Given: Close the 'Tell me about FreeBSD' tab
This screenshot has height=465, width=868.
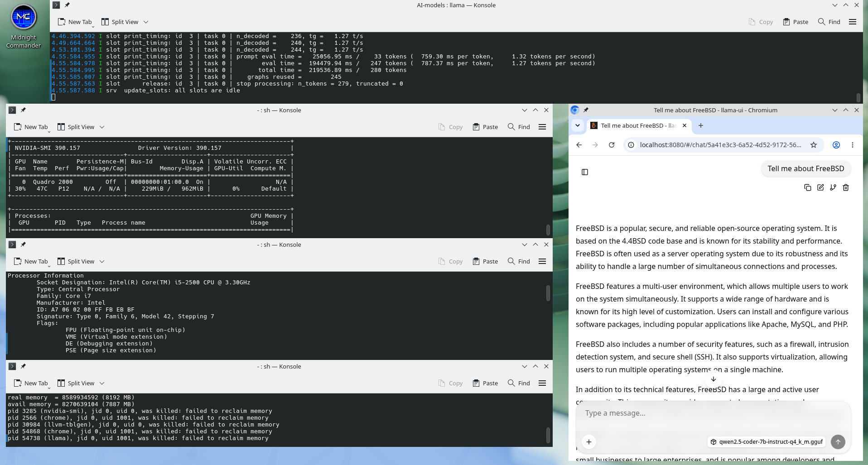Looking at the screenshot, I should pos(685,125).
